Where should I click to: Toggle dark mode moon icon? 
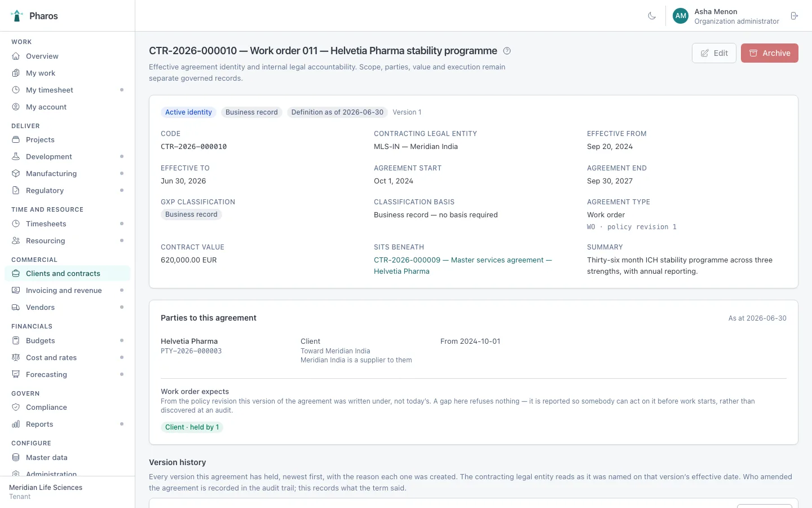pos(652,16)
